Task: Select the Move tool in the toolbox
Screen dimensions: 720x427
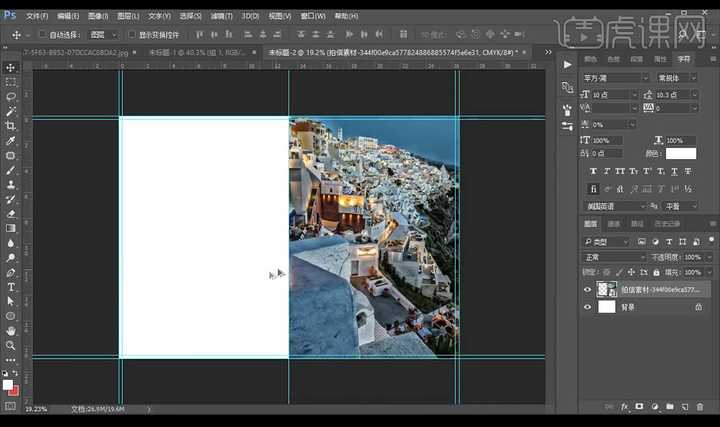Action: coord(11,68)
